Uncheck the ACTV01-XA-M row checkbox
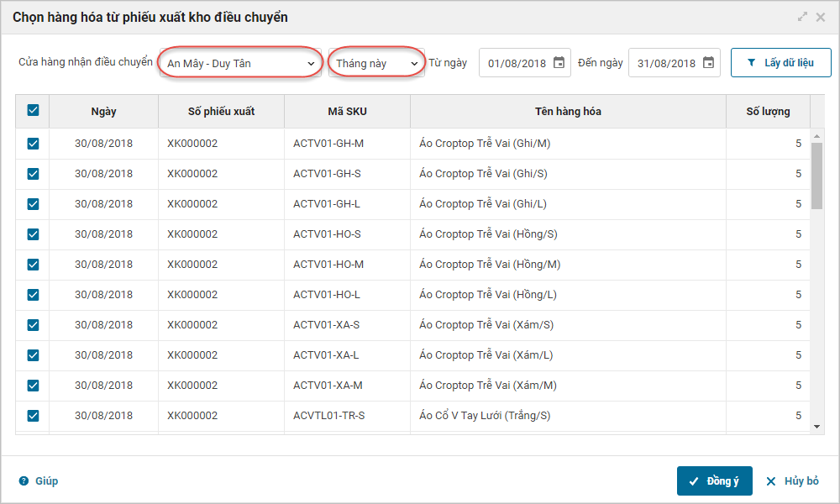The width and height of the screenshot is (840, 504). 33,386
